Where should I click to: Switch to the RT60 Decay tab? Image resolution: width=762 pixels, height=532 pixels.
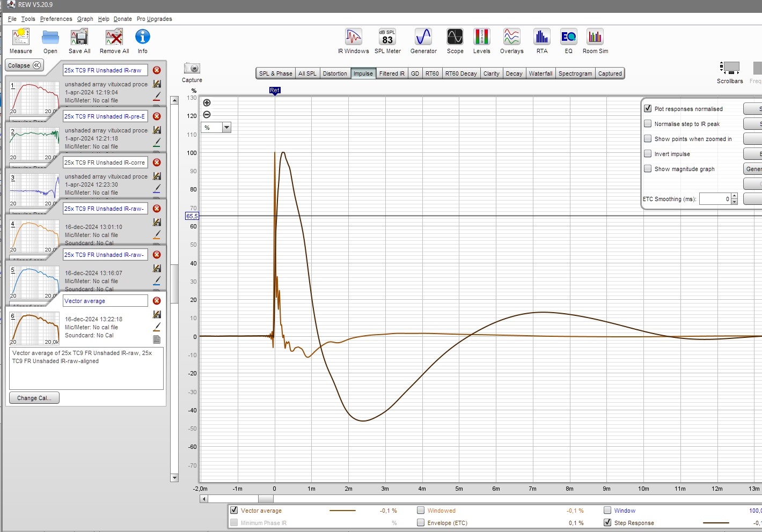pyautogui.click(x=461, y=73)
